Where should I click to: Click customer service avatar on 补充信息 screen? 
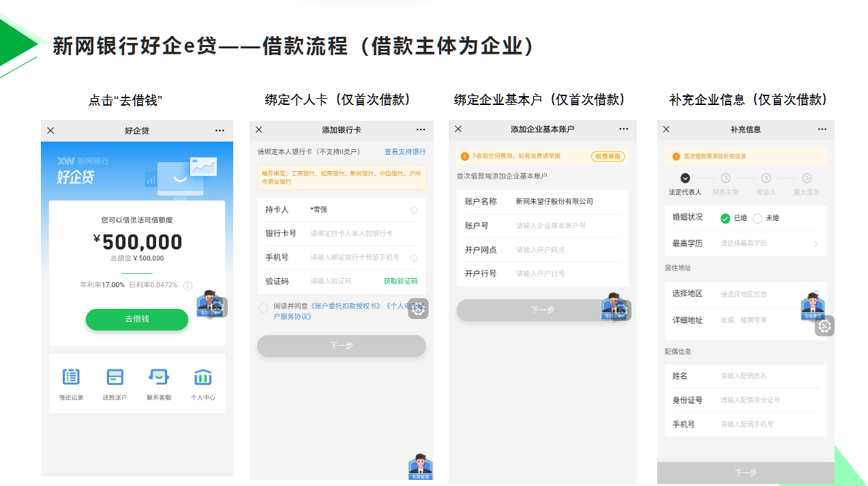(x=813, y=307)
